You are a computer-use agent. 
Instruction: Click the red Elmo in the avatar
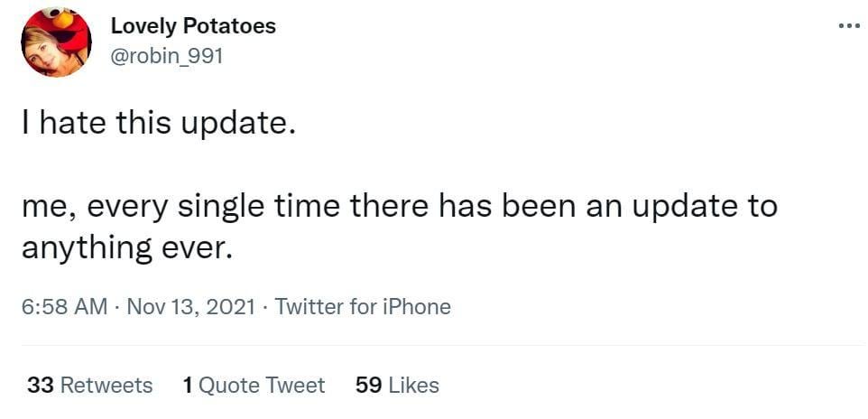pos(72,27)
